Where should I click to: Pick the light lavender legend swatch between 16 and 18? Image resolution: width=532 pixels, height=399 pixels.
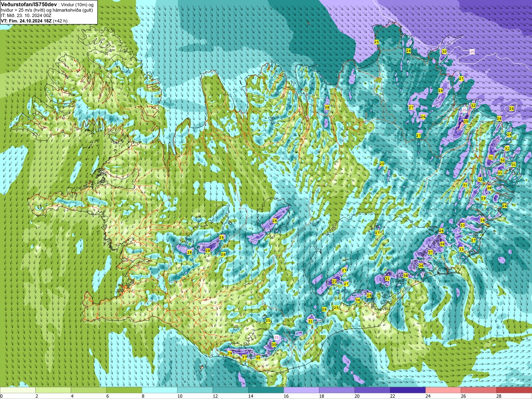(x=301, y=390)
